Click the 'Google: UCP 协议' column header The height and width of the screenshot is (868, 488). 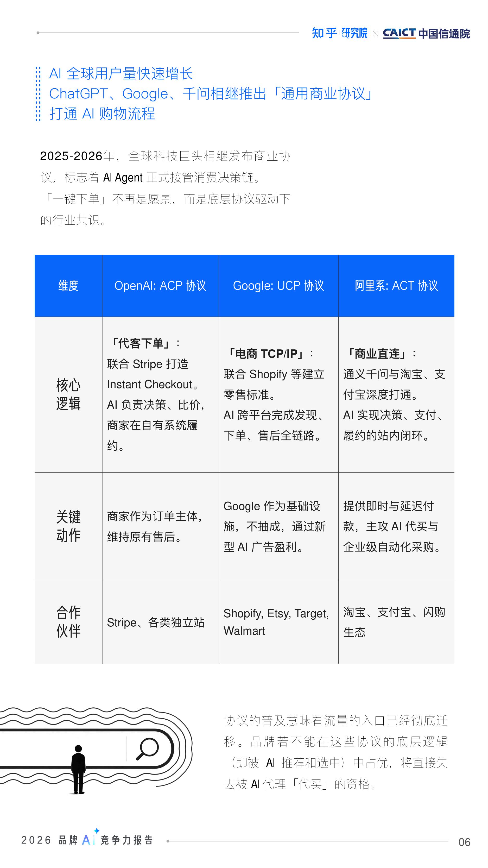[x=278, y=286]
